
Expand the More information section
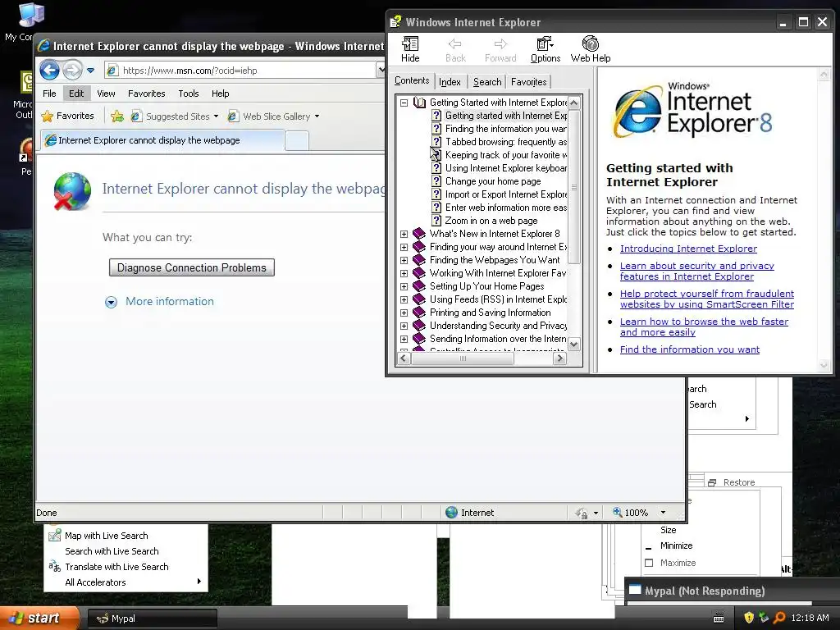159,302
